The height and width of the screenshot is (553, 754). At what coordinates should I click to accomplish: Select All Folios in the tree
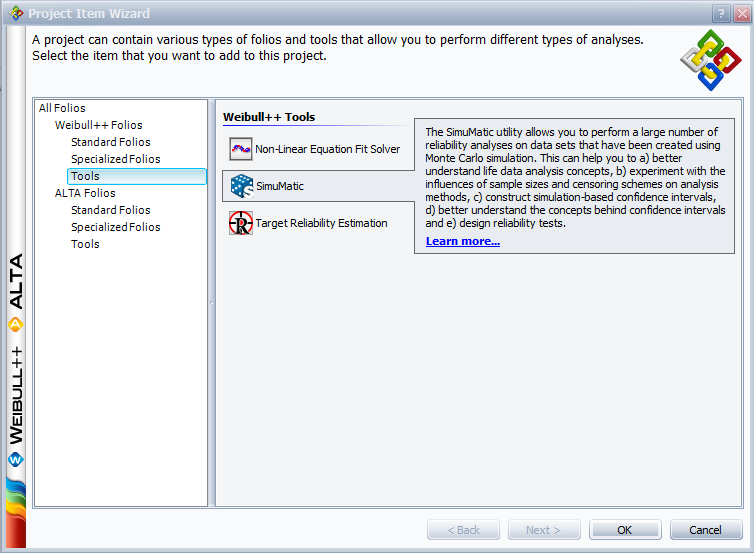point(62,108)
